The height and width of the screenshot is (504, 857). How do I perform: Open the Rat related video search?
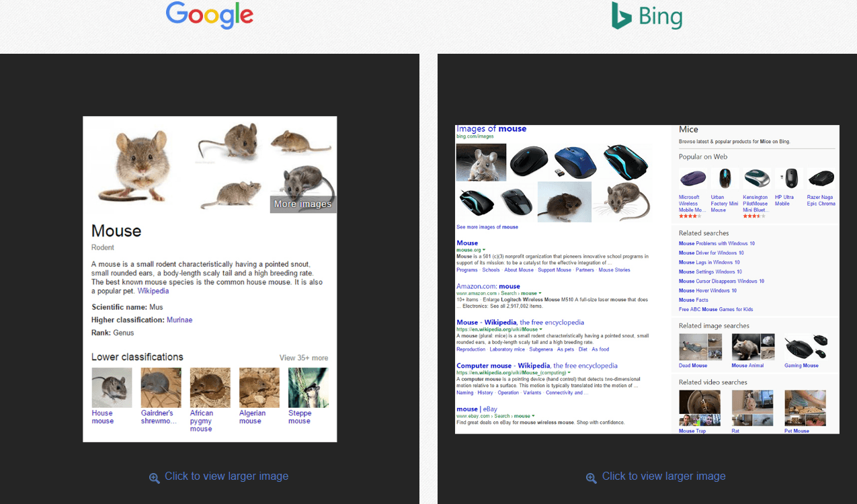point(752,411)
